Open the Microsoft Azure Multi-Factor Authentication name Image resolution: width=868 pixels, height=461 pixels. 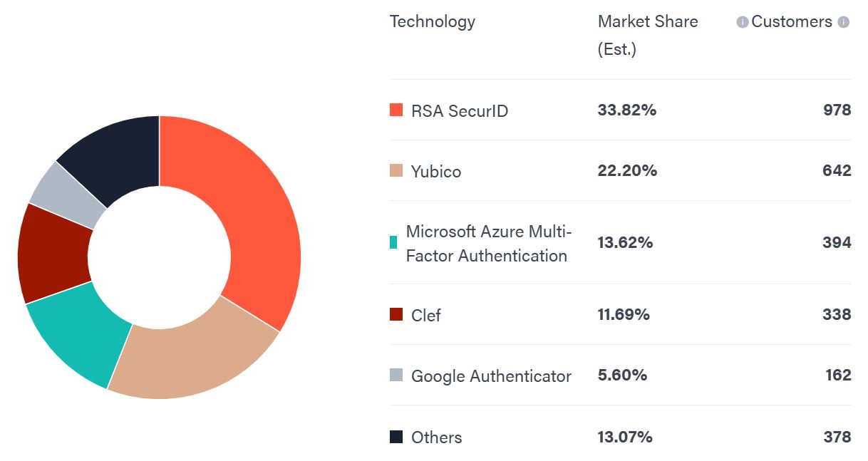click(x=489, y=243)
